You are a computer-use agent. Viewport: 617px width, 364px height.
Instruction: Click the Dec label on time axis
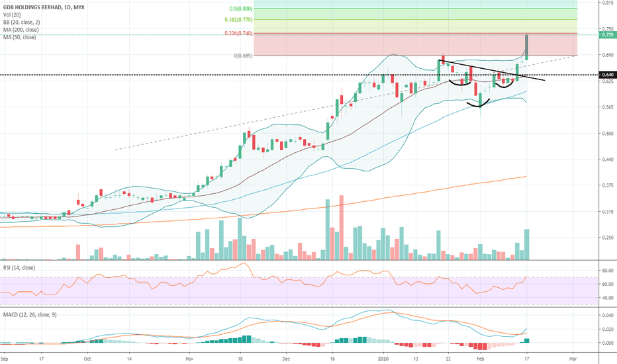[x=286, y=359]
